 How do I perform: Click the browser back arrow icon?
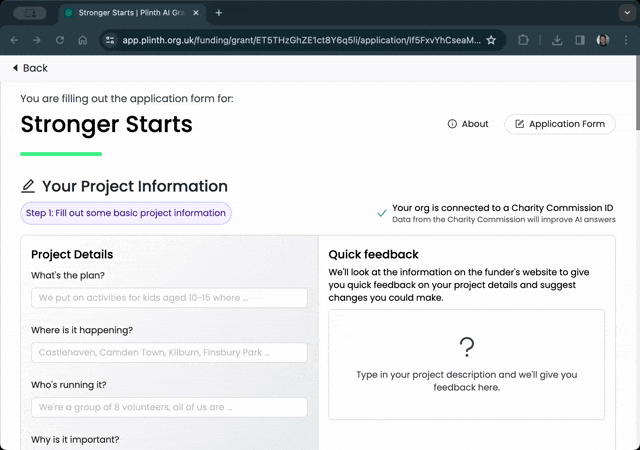click(x=14, y=40)
